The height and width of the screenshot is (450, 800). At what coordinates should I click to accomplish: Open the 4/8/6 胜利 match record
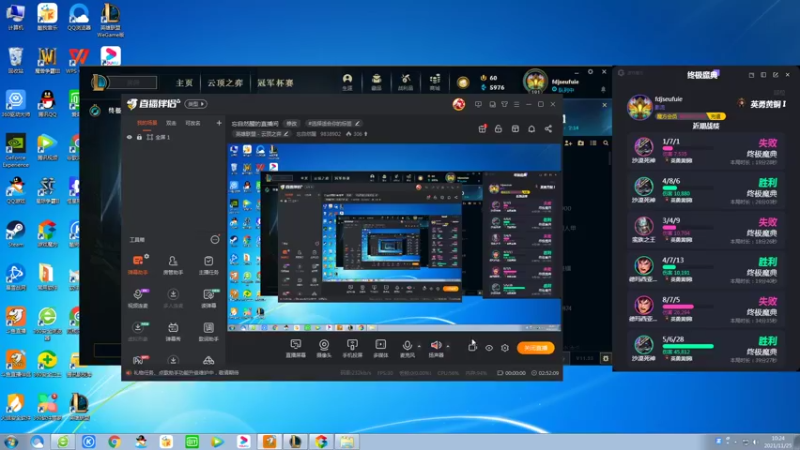click(x=705, y=190)
